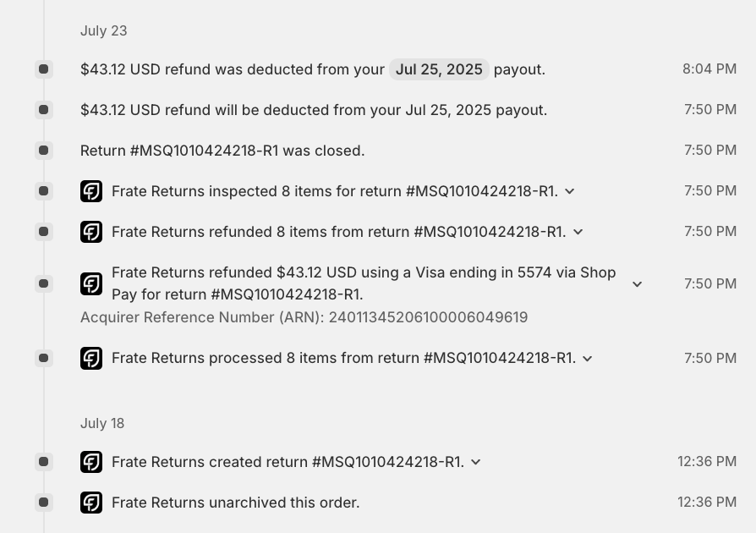756x533 pixels.
Task: Click Frate Returns icon beside processed 8 items
Action: 91,359
